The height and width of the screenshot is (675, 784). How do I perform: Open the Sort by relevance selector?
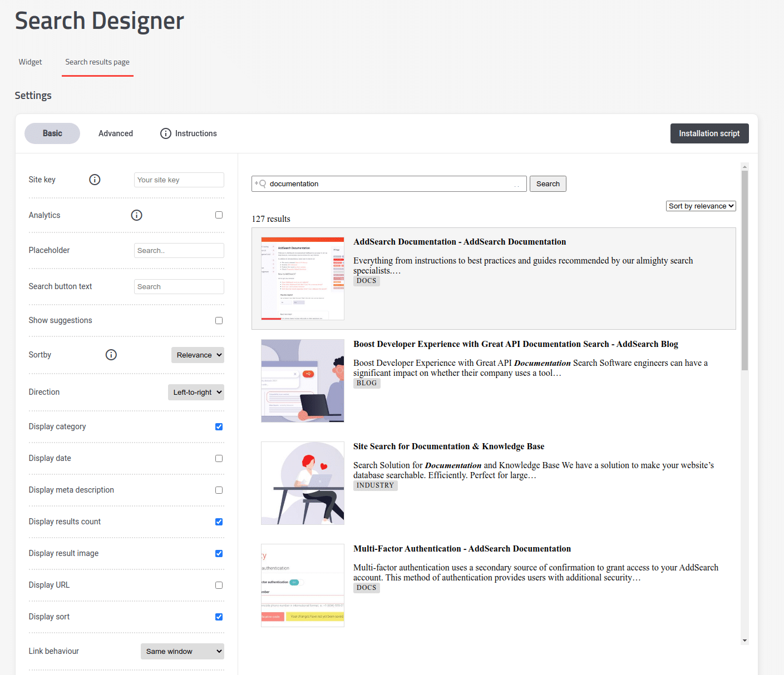click(701, 206)
